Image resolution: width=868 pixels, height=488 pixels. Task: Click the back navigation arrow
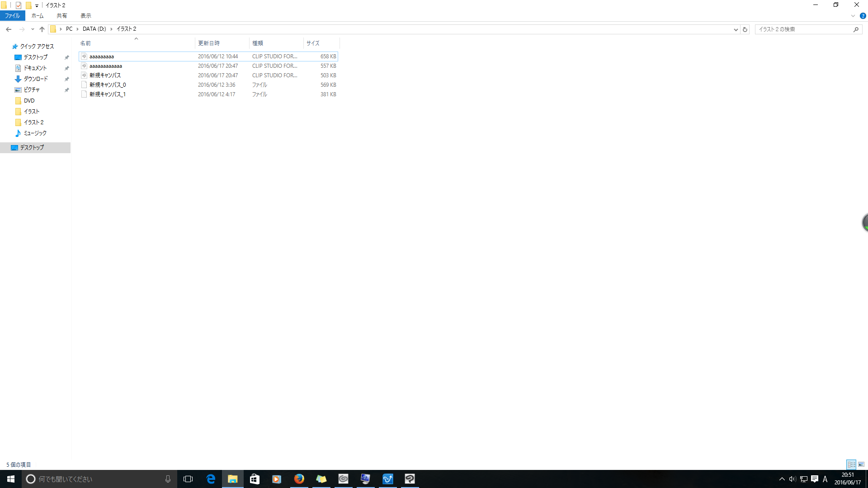click(9, 29)
